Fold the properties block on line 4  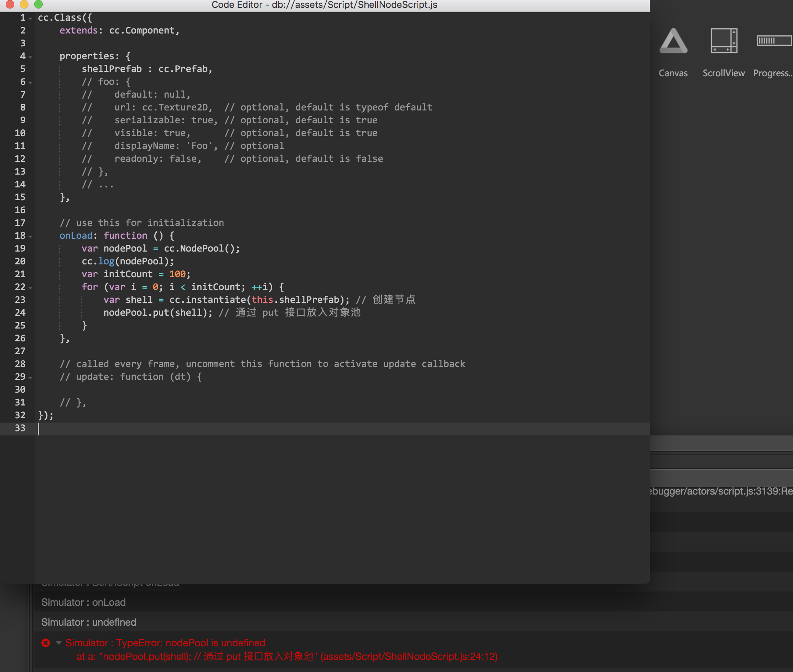(x=31, y=57)
